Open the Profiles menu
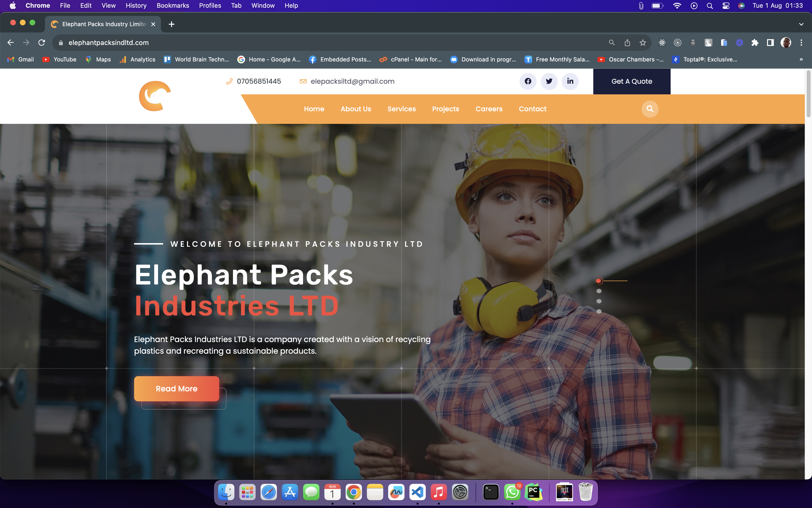The image size is (812, 508). [210, 5]
